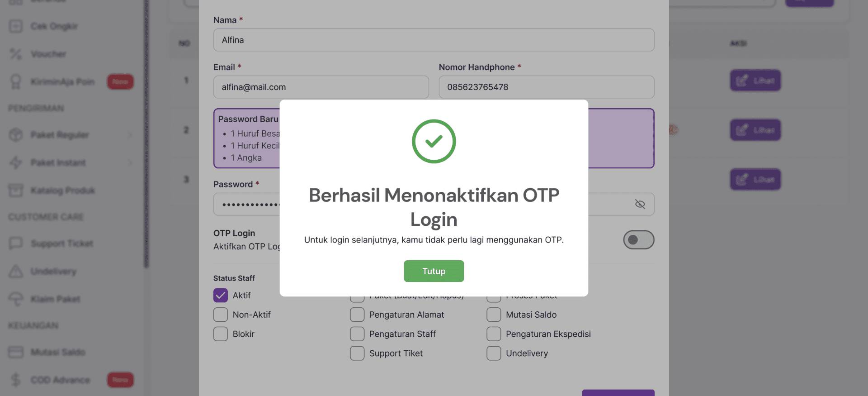Toggle the OTP Login switch
Screen dimensions: 868x396
click(638, 240)
